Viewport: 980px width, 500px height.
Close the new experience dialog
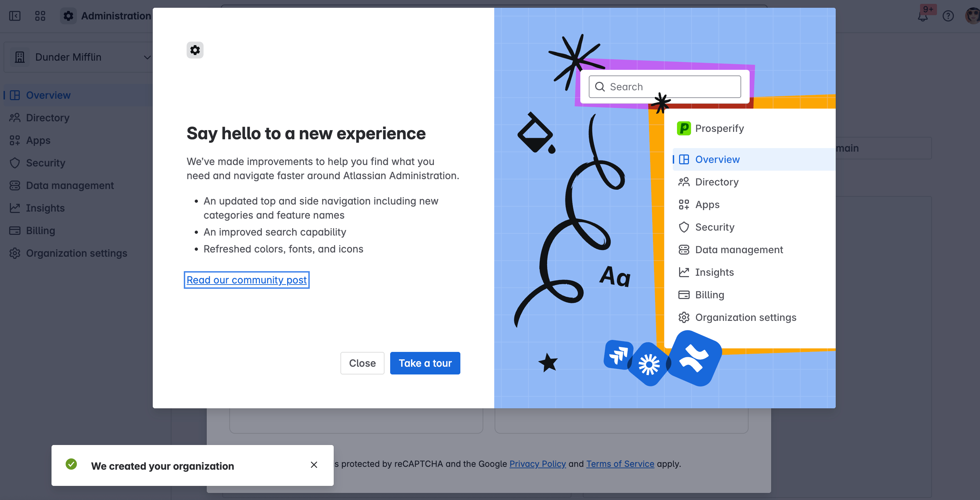click(x=362, y=363)
